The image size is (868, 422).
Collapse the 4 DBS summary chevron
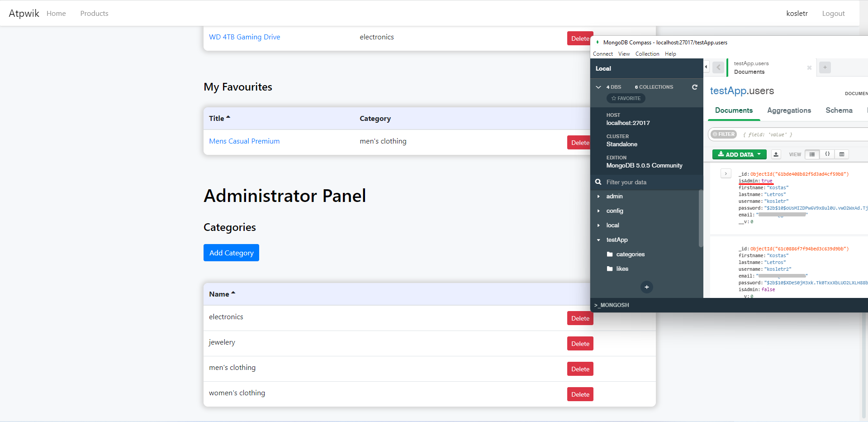(598, 87)
